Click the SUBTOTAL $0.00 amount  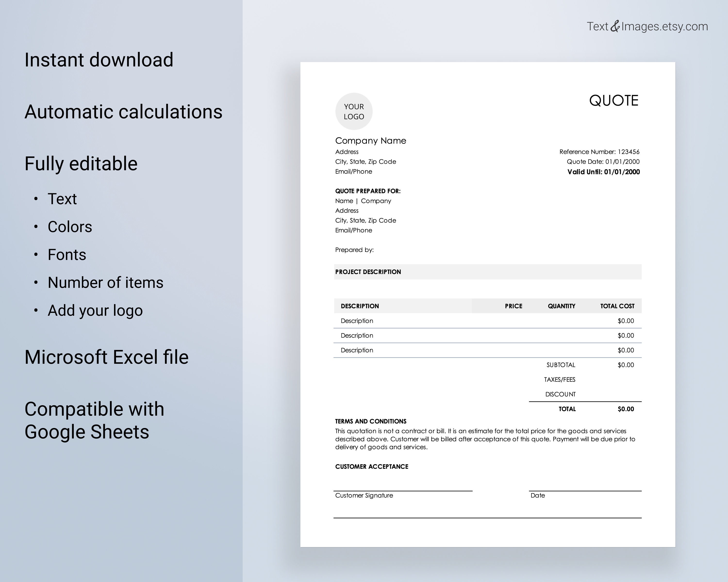(627, 365)
